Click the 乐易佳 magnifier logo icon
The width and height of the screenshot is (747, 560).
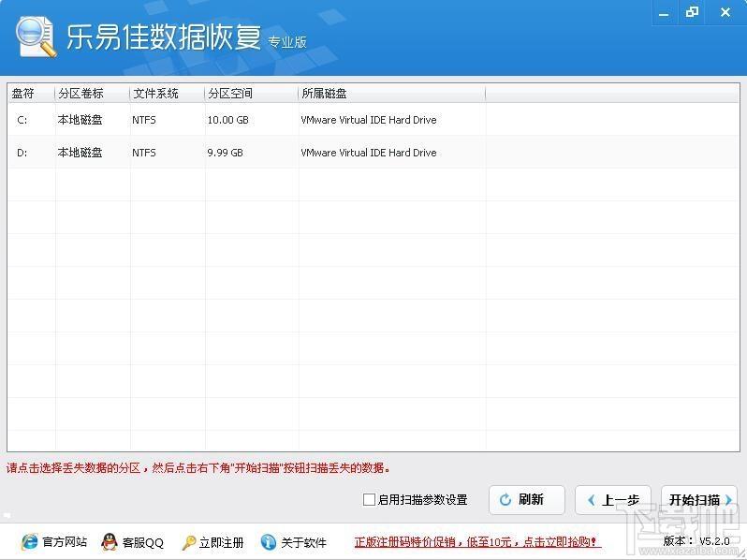(37, 37)
